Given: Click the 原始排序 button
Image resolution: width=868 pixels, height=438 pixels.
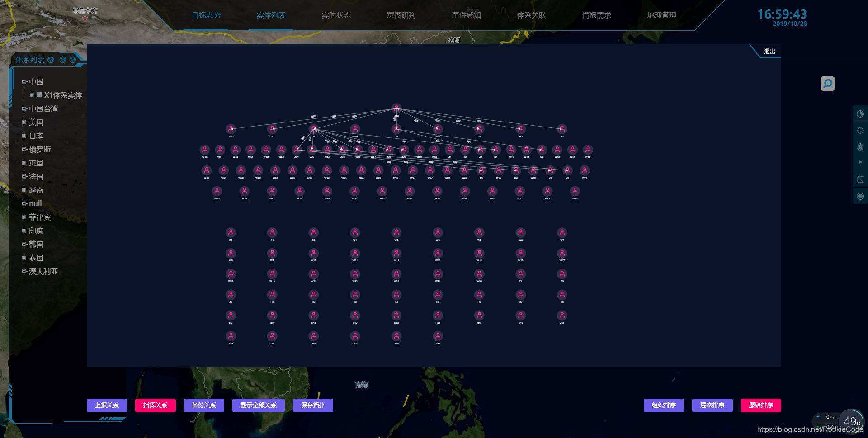Looking at the screenshot, I should [761, 405].
